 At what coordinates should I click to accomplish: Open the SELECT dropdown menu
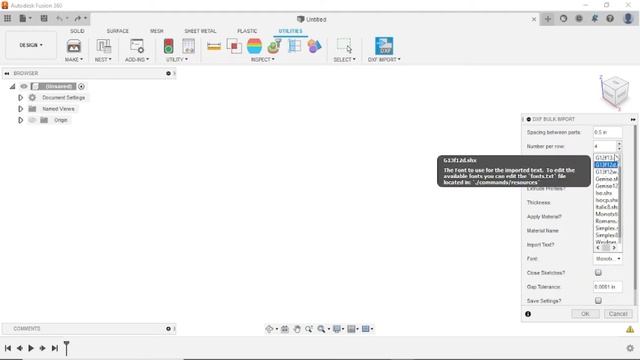click(x=344, y=60)
